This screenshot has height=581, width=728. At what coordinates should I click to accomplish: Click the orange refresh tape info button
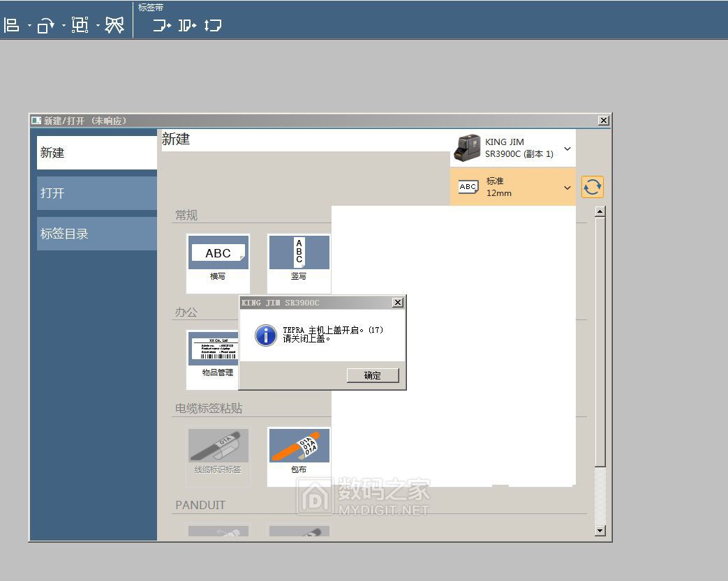tap(593, 187)
